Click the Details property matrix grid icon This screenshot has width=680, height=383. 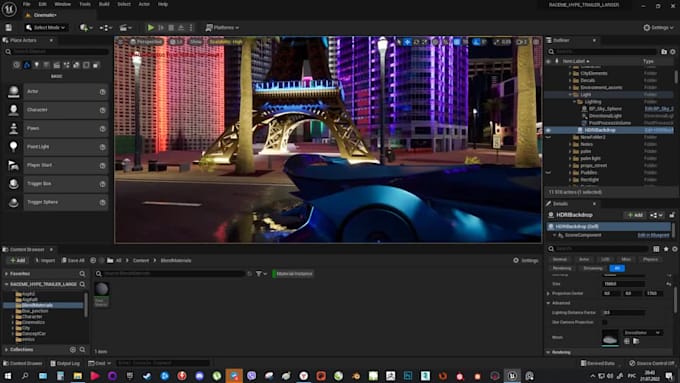[x=656, y=249]
